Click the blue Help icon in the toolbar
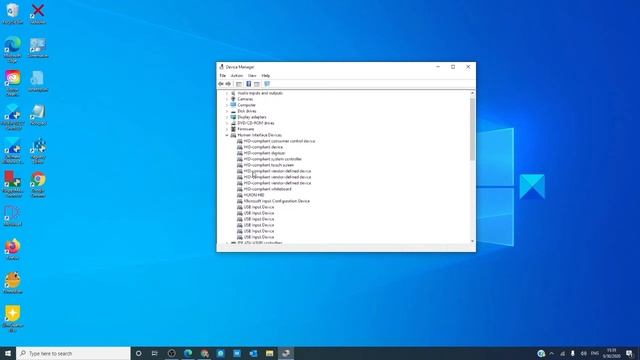The height and width of the screenshot is (360, 640). pos(248,84)
